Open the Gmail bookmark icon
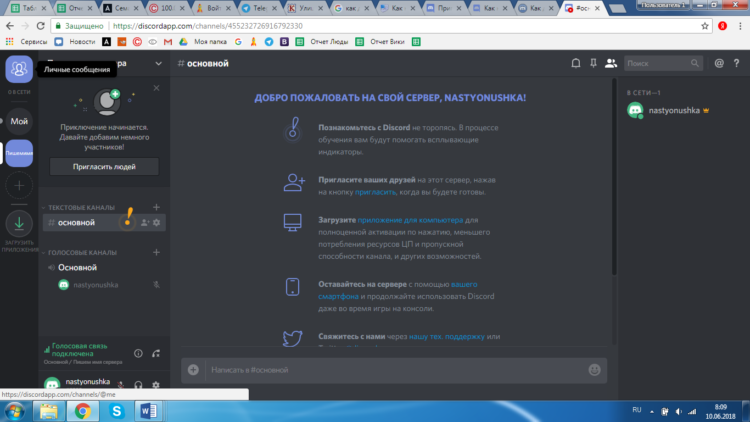 click(168, 42)
